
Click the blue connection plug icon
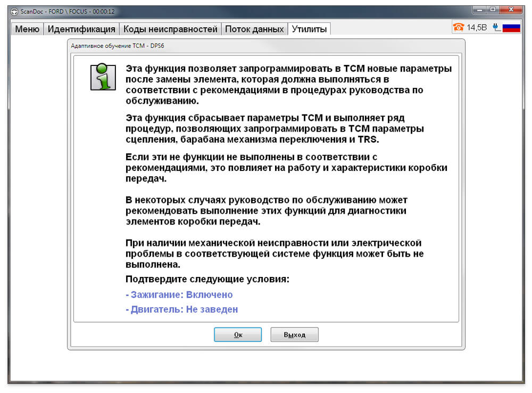coord(496,27)
